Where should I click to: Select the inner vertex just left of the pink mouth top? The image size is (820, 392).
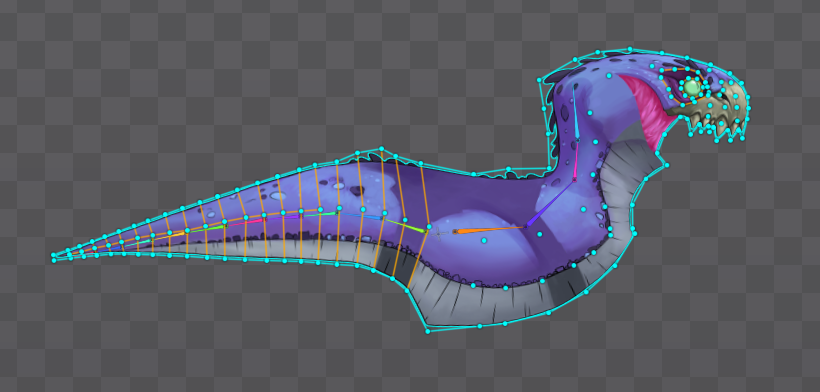point(609,76)
